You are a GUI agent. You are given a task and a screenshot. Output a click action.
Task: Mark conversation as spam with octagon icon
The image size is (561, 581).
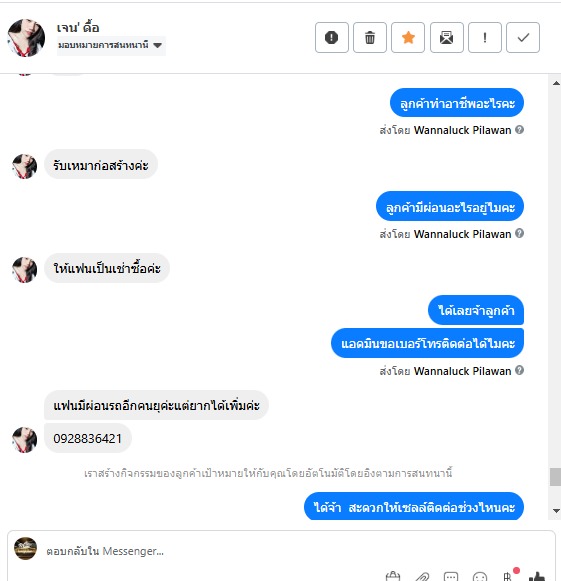click(x=332, y=37)
